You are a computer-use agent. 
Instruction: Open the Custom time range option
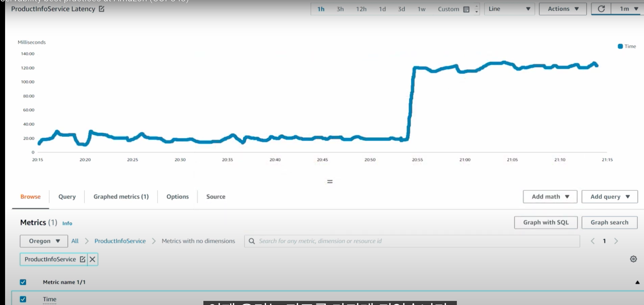(x=448, y=9)
